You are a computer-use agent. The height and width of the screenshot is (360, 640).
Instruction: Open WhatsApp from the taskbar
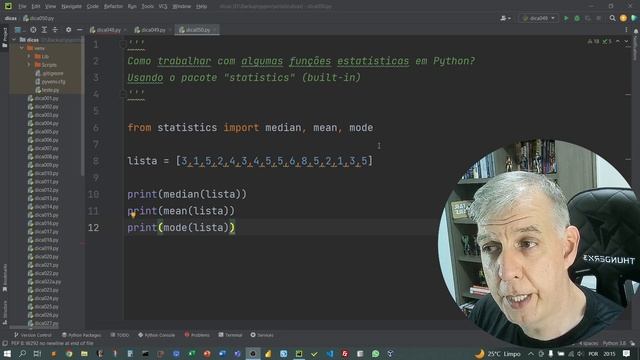click(375, 353)
